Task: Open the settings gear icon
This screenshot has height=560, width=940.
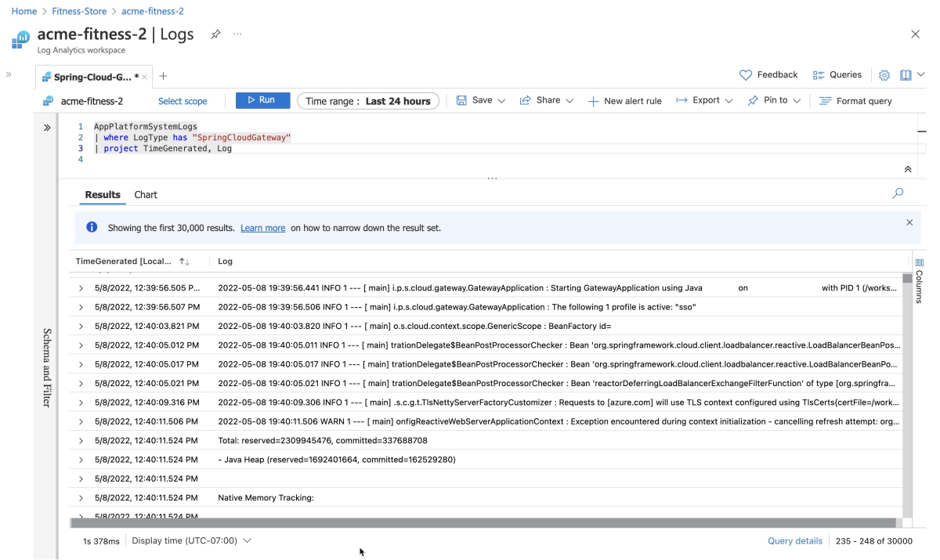Action: click(884, 75)
